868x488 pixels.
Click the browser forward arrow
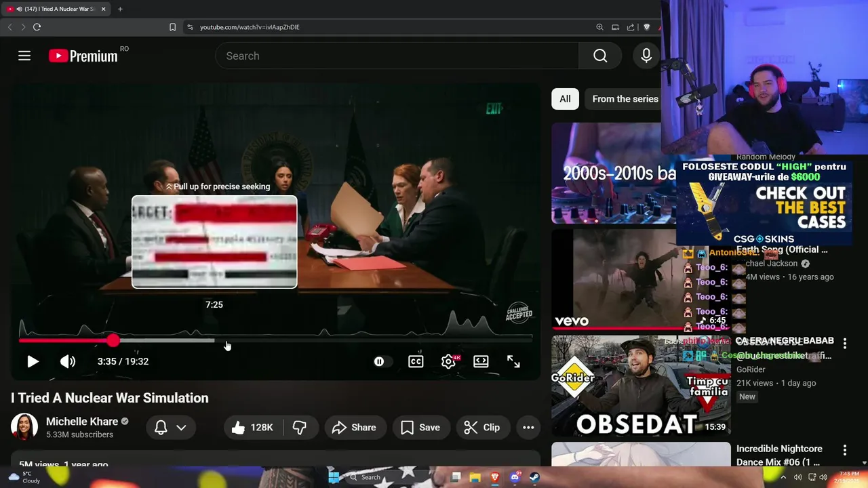point(23,27)
